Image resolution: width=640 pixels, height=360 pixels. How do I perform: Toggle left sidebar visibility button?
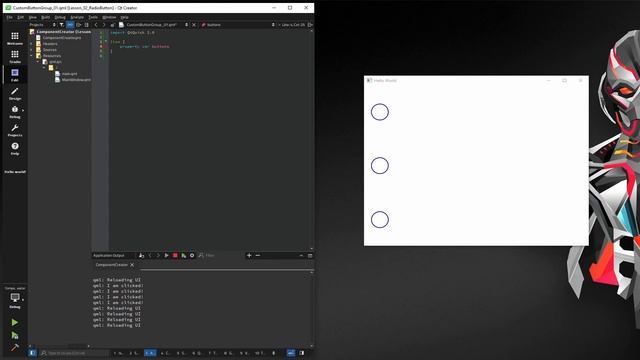(33, 353)
